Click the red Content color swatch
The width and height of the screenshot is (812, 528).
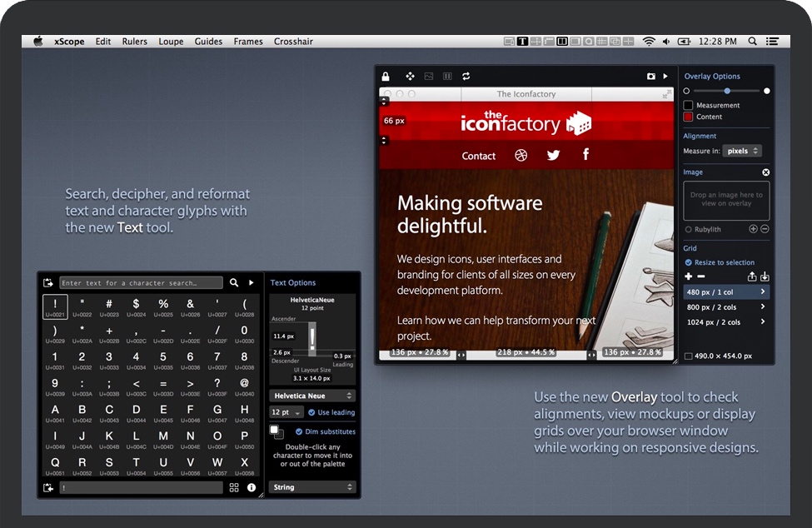point(688,117)
